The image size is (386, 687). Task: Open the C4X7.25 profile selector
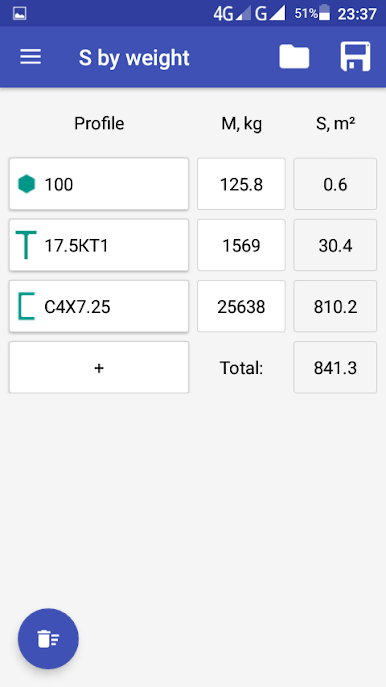point(99,306)
